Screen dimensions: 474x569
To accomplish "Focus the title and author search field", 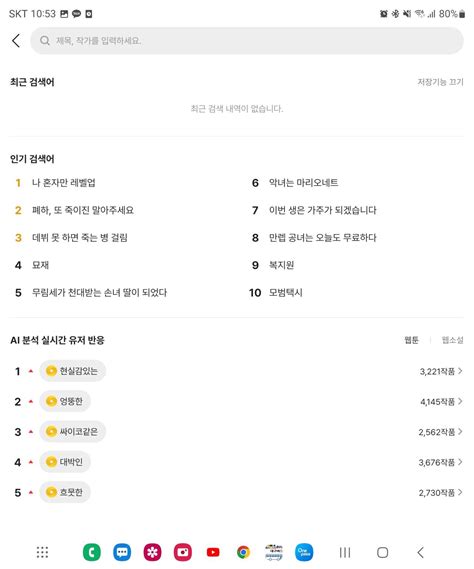I will coord(247,41).
